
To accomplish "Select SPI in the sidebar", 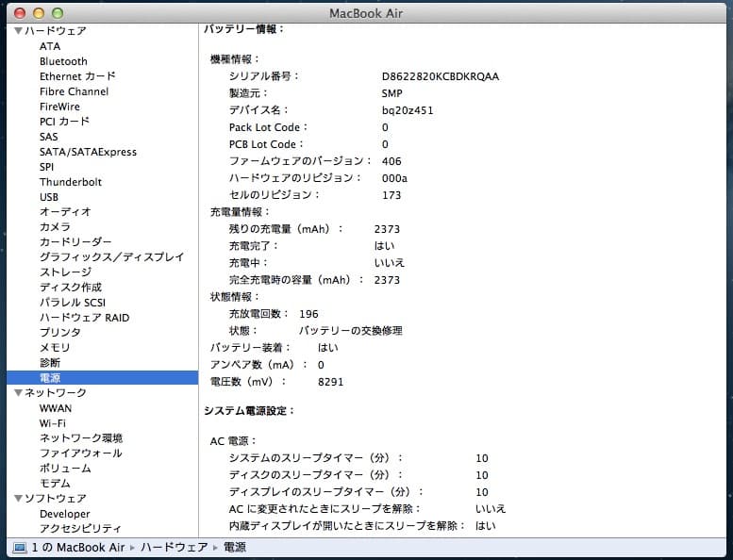I will pos(47,167).
